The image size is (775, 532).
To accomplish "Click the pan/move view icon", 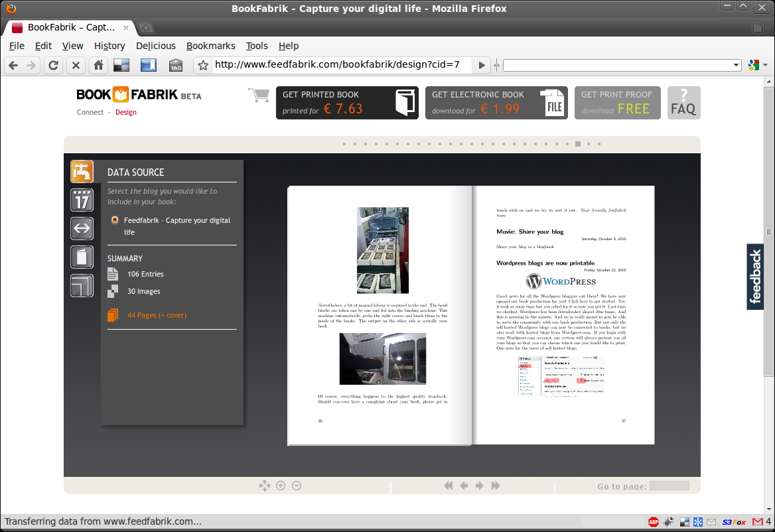I will coord(265,486).
